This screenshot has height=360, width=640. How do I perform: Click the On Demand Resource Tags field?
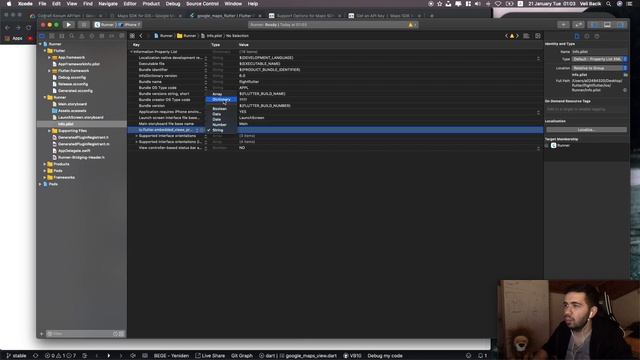click(586, 109)
